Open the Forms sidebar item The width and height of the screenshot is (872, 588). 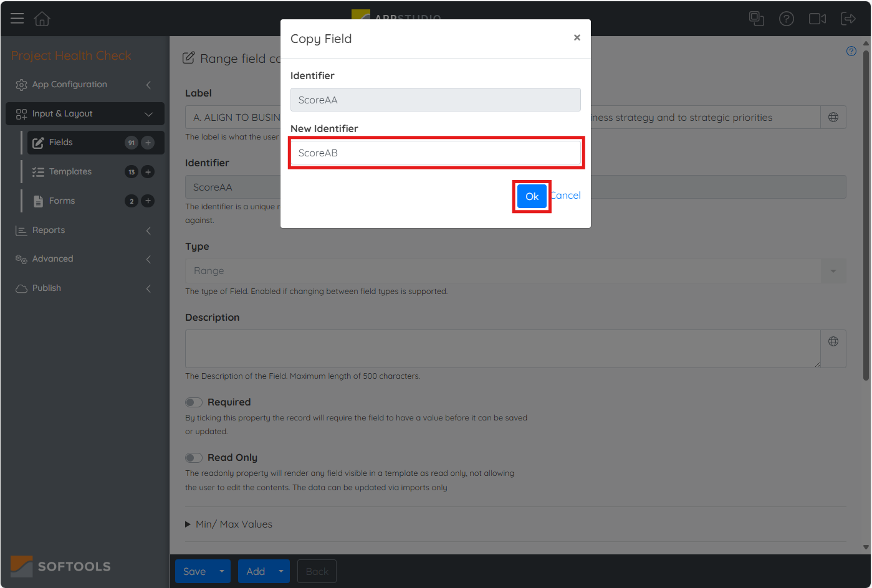click(x=62, y=201)
